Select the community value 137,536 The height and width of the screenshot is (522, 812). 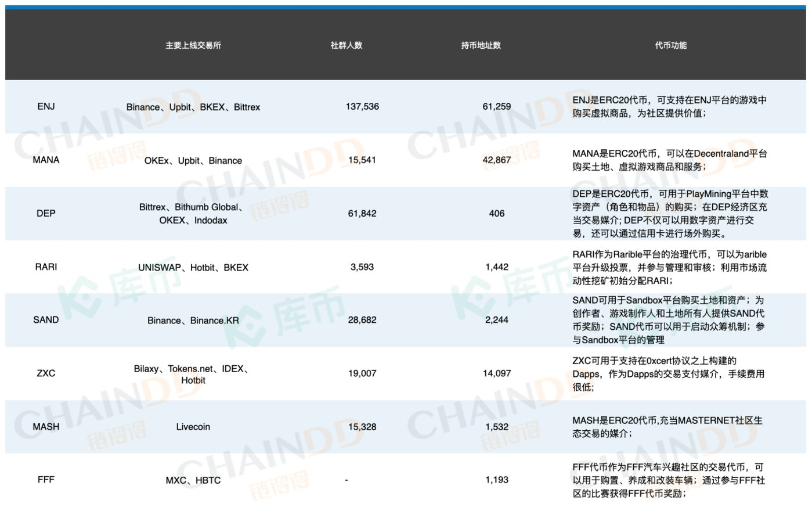pos(362,107)
